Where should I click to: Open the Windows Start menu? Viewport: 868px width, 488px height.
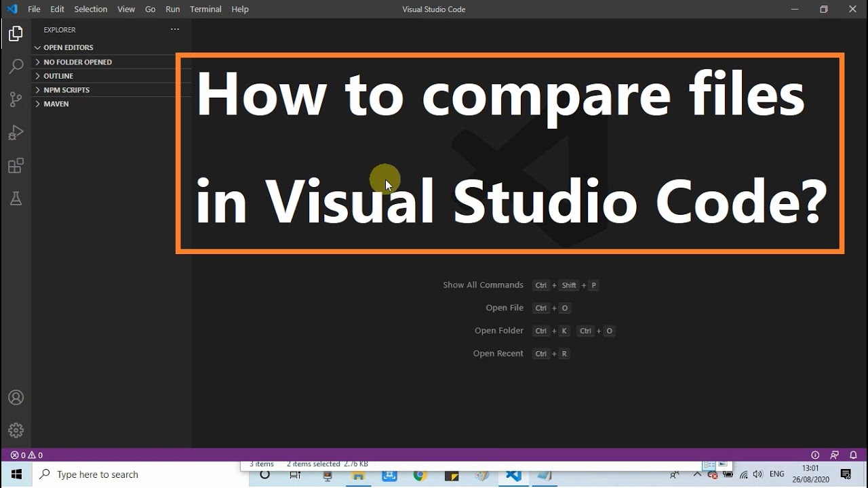[x=16, y=474]
